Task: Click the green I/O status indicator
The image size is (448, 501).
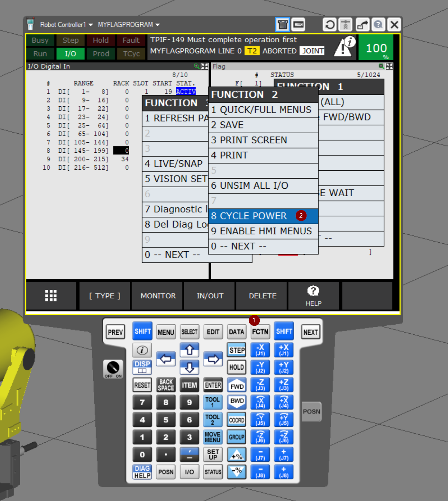Action: click(x=70, y=54)
